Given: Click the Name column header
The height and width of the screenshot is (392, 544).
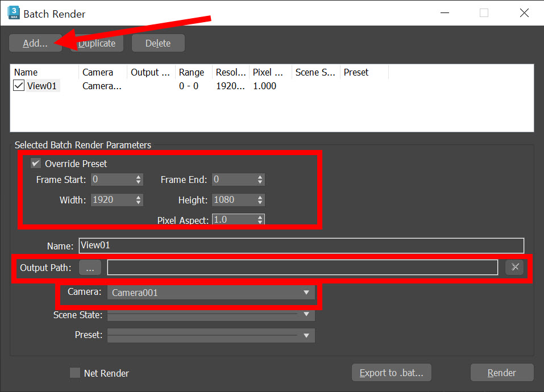Looking at the screenshot, I should tap(44, 72).
